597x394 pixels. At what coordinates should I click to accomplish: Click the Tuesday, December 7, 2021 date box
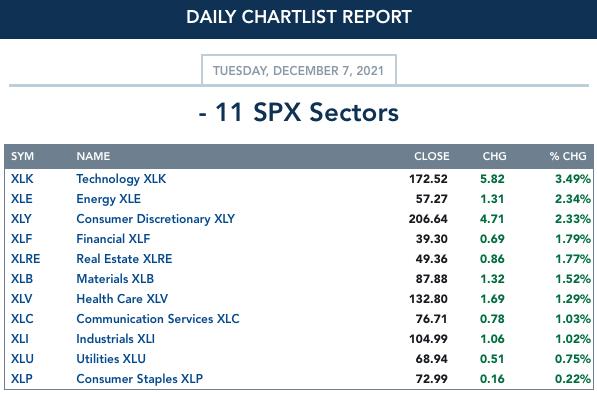pos(299,70)
